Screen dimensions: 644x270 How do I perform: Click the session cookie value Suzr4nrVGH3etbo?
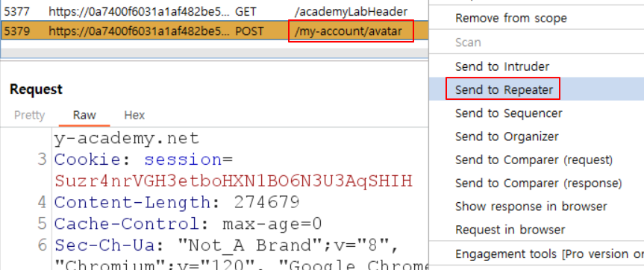(x=234, y=180)
